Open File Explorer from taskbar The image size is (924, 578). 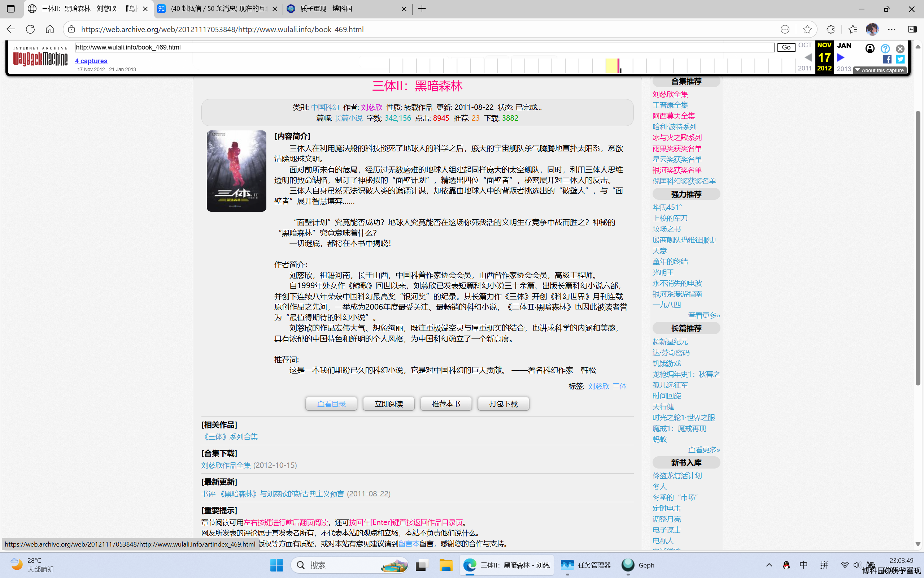[x=446, y=565]
